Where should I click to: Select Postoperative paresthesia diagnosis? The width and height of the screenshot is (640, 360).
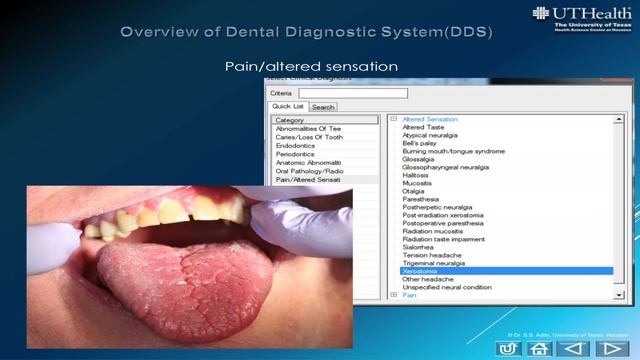(443, 223)
